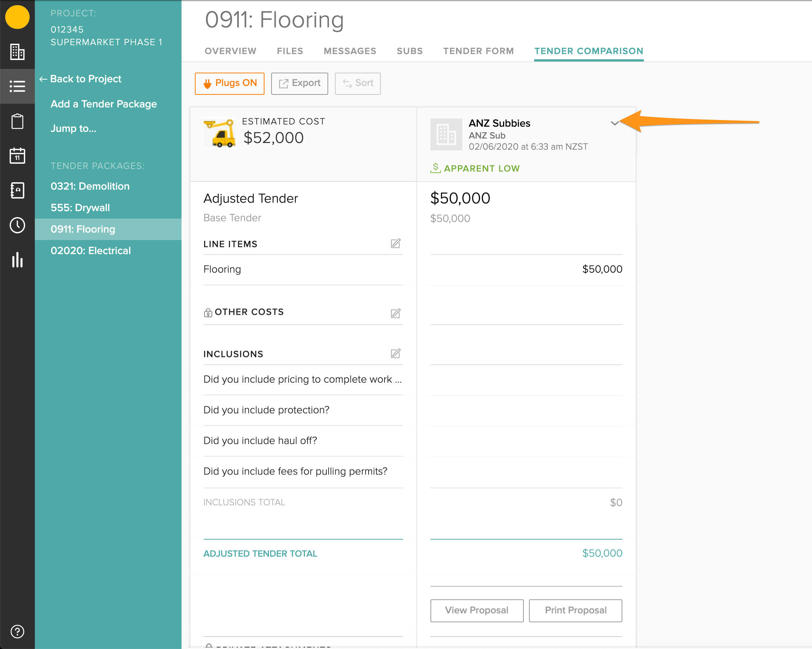Open the clock history icon in the sidebar

point(17,225)
